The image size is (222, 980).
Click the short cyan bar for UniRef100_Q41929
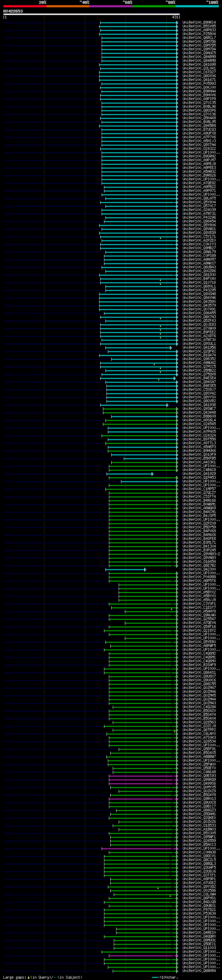130,474
